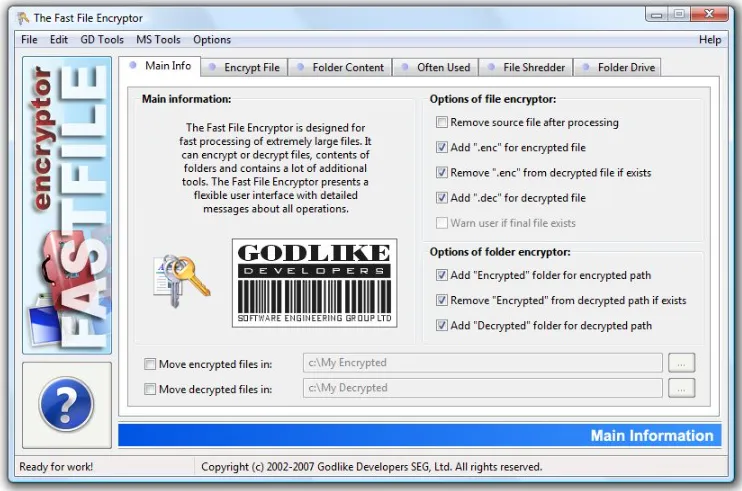Screen dimensions: 742x491
Task: Open the Options menu
Action: coord(212,40)
